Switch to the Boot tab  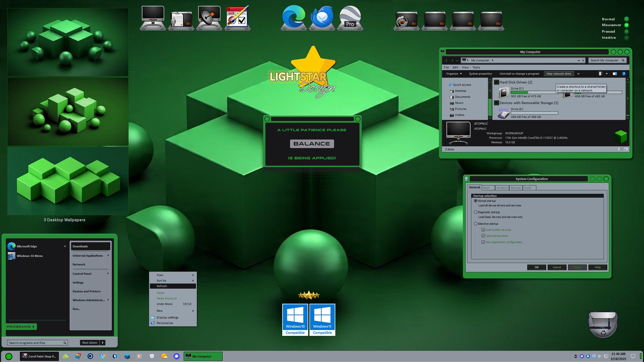coord(487,188)
